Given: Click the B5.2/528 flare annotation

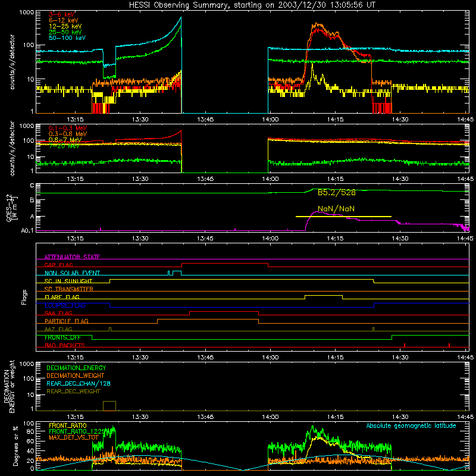Looking at the screenshot, I should [336, 192].
